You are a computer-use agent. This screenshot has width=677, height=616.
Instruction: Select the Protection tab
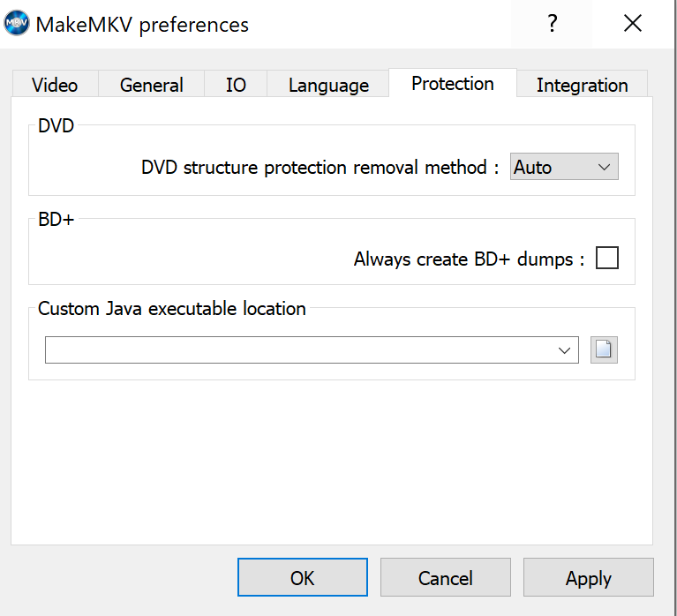click(x=453, y=84)
